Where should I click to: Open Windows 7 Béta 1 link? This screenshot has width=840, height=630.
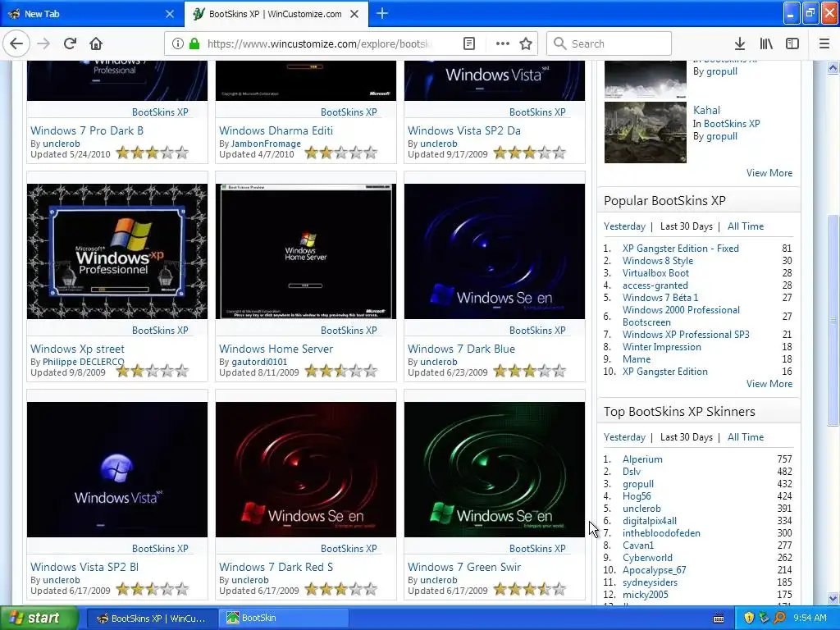pyautogui.click(x=660, y=298)
